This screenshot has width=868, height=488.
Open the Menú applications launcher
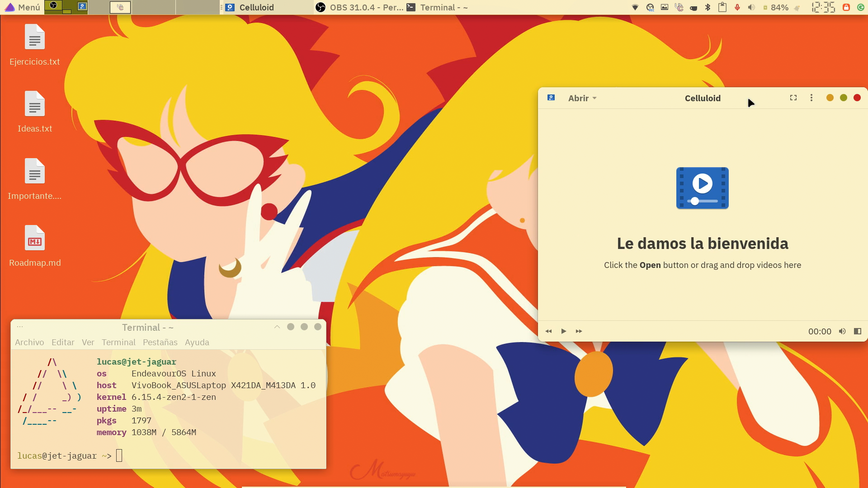[23, 7]
